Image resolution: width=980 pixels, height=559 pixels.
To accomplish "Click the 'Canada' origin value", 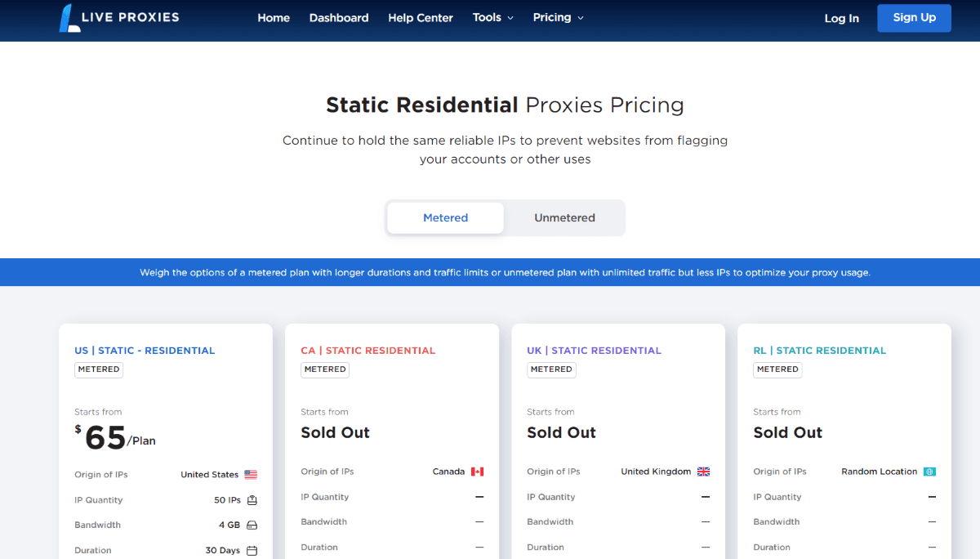I will (448, 472).
